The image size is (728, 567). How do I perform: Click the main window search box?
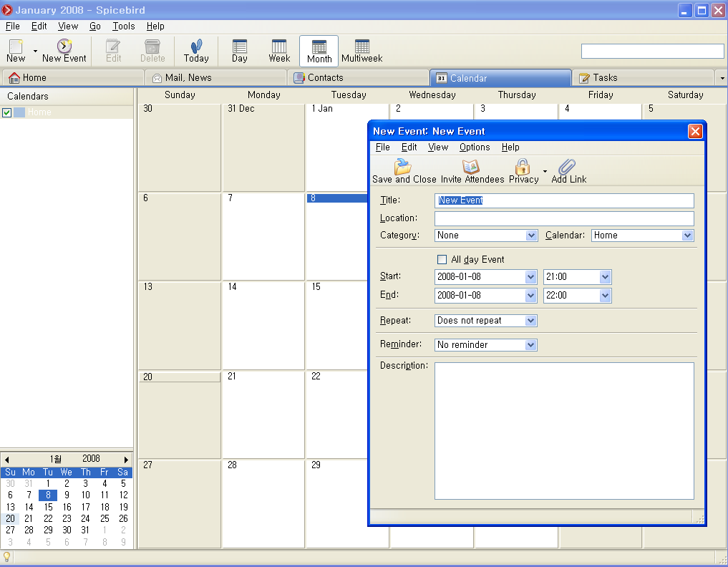point(652,51)
